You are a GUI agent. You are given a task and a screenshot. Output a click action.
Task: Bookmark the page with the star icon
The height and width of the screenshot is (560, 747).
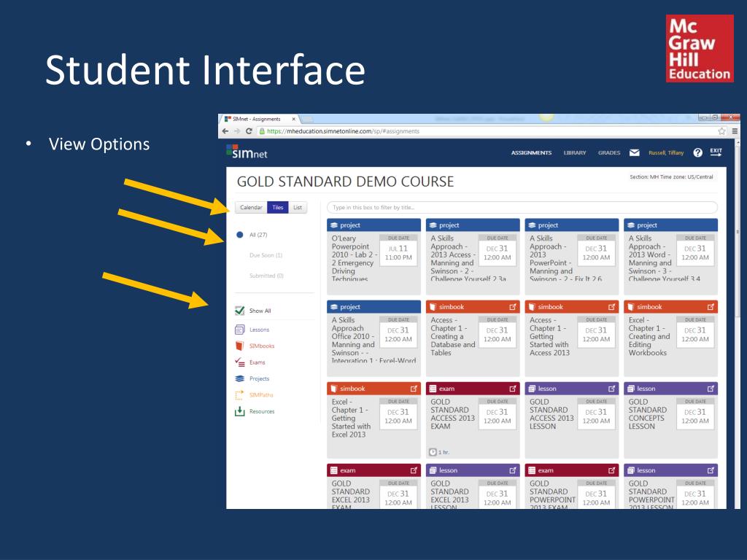tap(721, 131)
